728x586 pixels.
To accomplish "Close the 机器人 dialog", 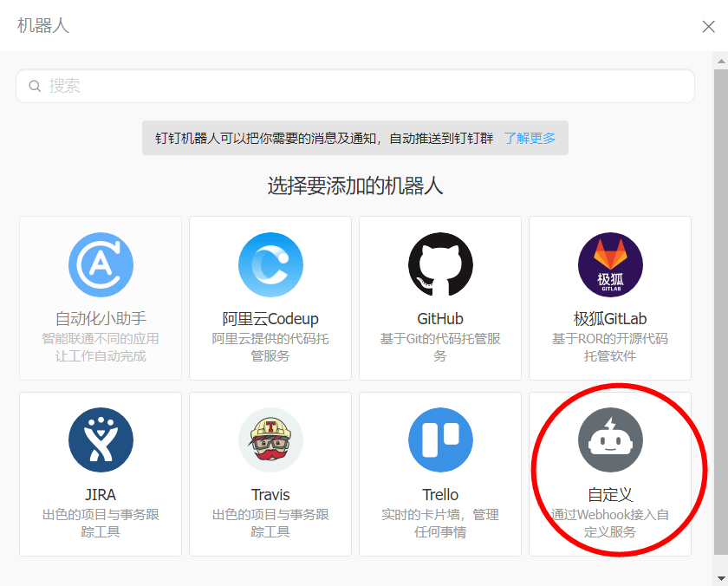I will [x=708, y=27].
